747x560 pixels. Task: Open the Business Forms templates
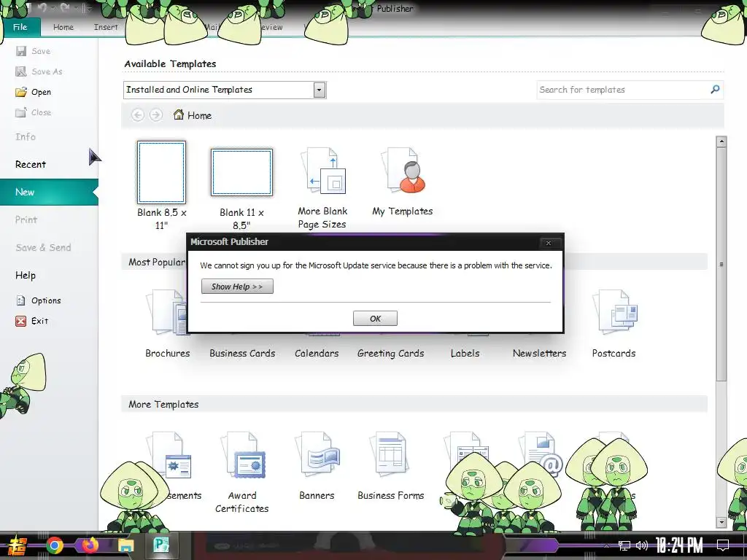click(x=391, y=465)
